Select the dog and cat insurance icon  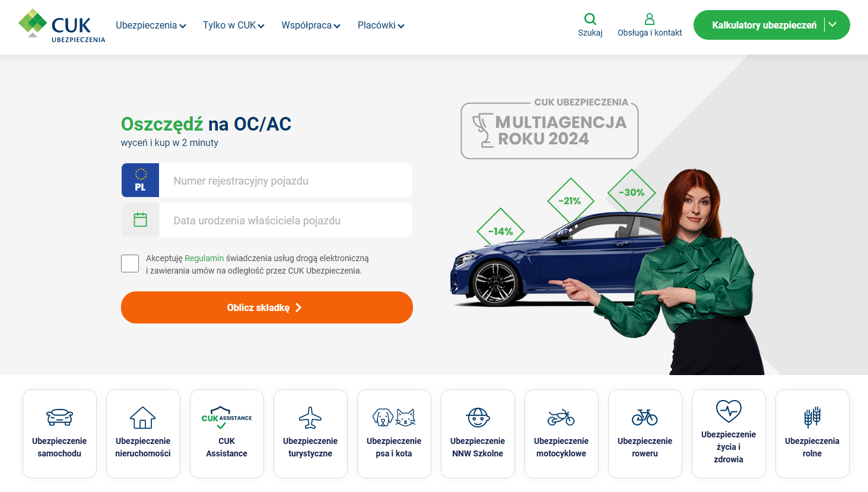point(394,417)
